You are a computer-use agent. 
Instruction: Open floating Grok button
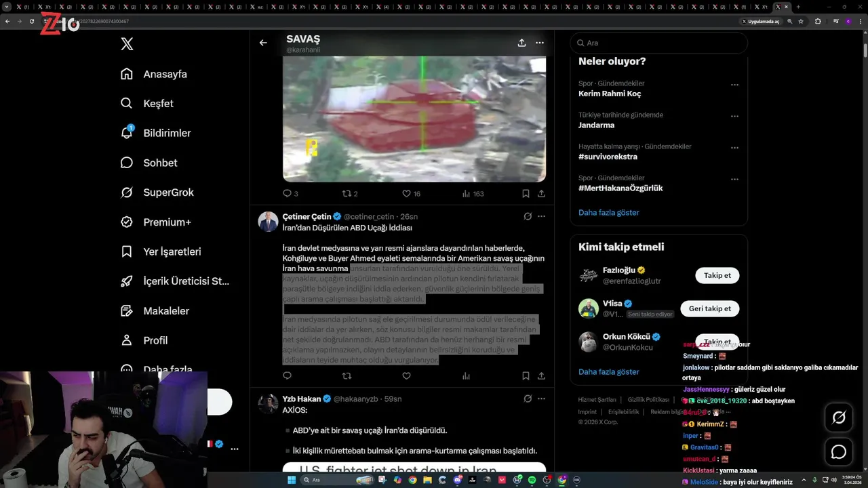[x=839, y=418]
